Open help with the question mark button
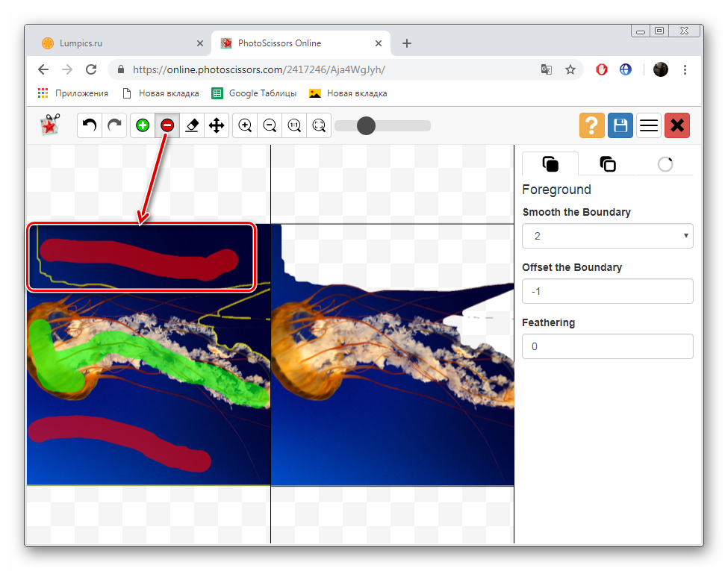The height and width of the screenshot is (571, 728). click(x=592, y=125)
